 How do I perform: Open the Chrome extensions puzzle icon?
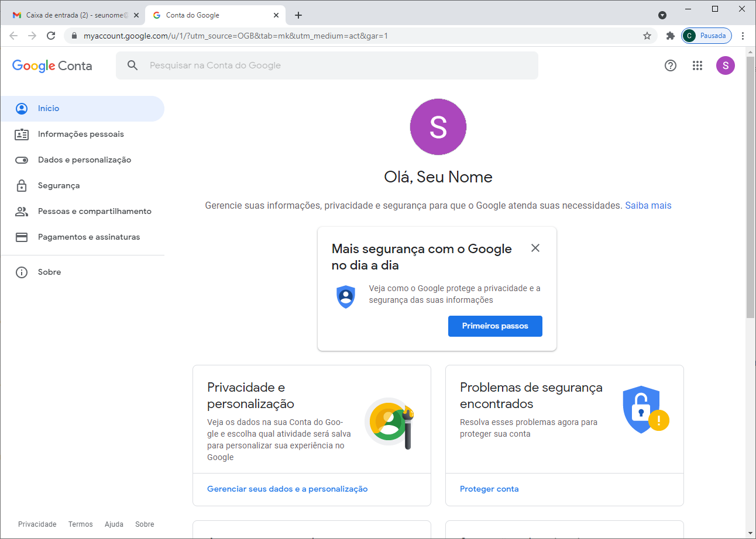pos(671,36)
